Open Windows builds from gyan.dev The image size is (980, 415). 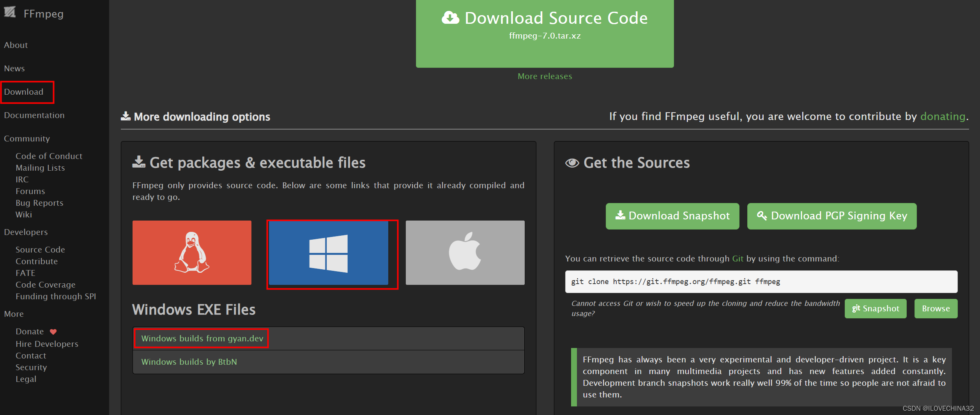(202, 339)
